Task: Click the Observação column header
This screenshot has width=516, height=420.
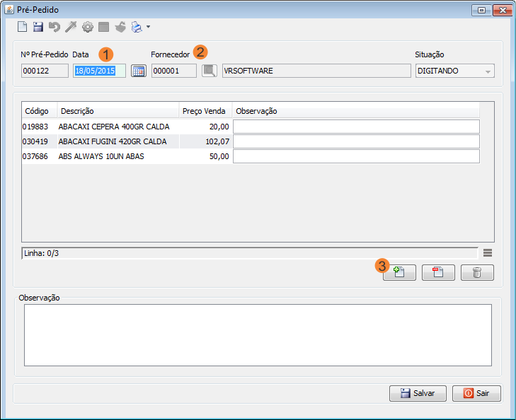Action: [x=356, y=111]
